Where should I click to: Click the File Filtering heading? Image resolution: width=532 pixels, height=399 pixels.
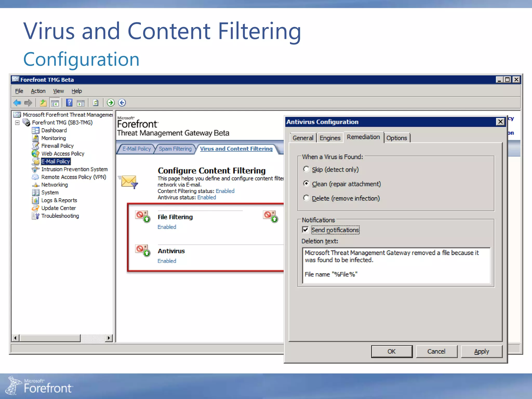[x=175, y=217]
